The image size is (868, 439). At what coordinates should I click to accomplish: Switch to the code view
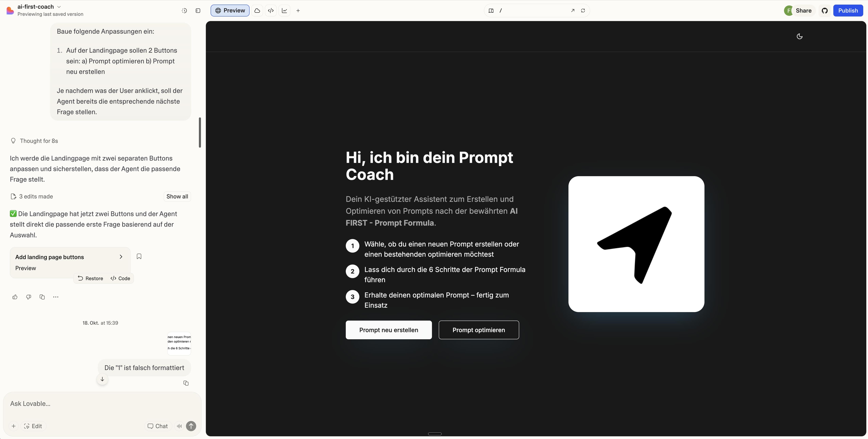[271, 10]
